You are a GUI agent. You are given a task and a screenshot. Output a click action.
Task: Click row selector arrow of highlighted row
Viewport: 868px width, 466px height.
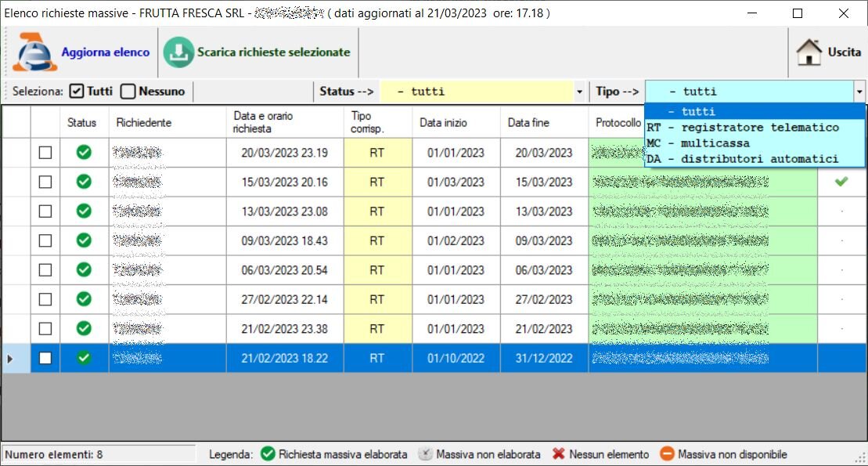pyautogui.click(x=10, y=358)
